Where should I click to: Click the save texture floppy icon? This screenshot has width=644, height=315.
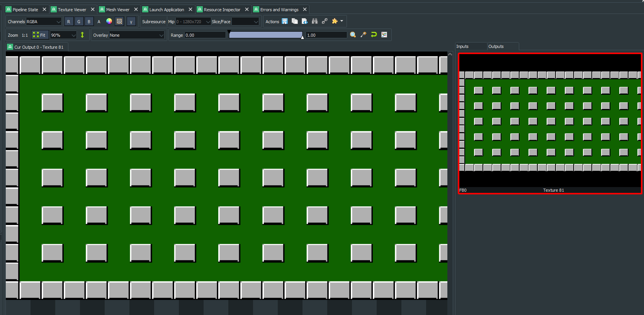pos(285,21)
